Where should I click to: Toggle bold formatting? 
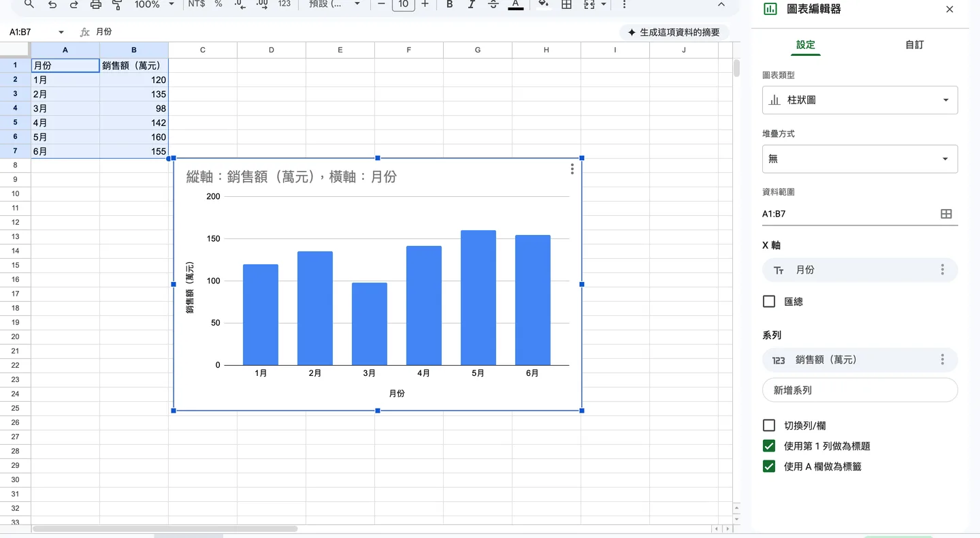449,5
